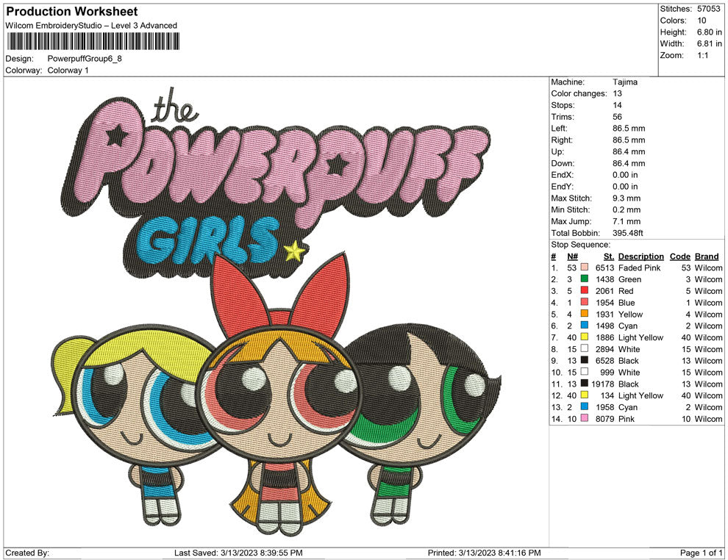728x560 pixels.
Task: Click the Trims value '56'
Action: coord(618,117)
